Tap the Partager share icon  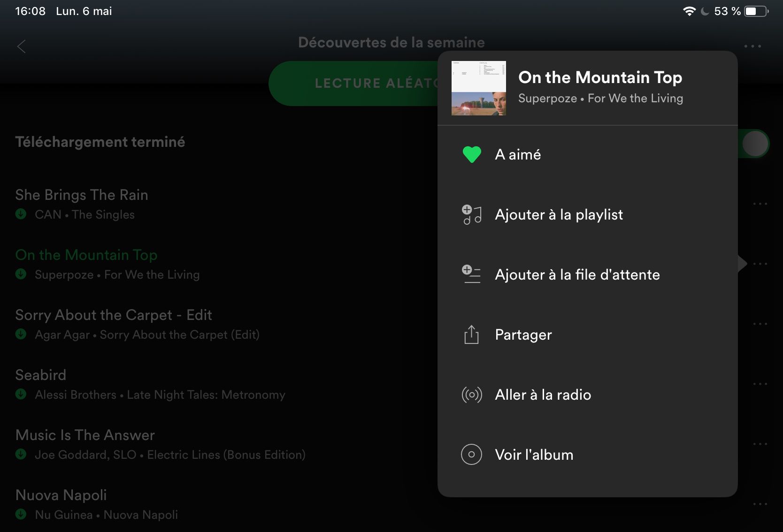coord(471,334)
